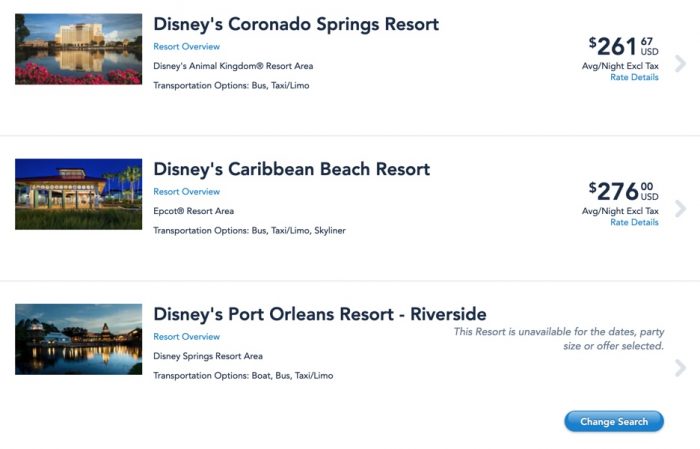700x449 pixels.
Task: View Rate Details for Caribbean Beach Resort
Action: 634,222
